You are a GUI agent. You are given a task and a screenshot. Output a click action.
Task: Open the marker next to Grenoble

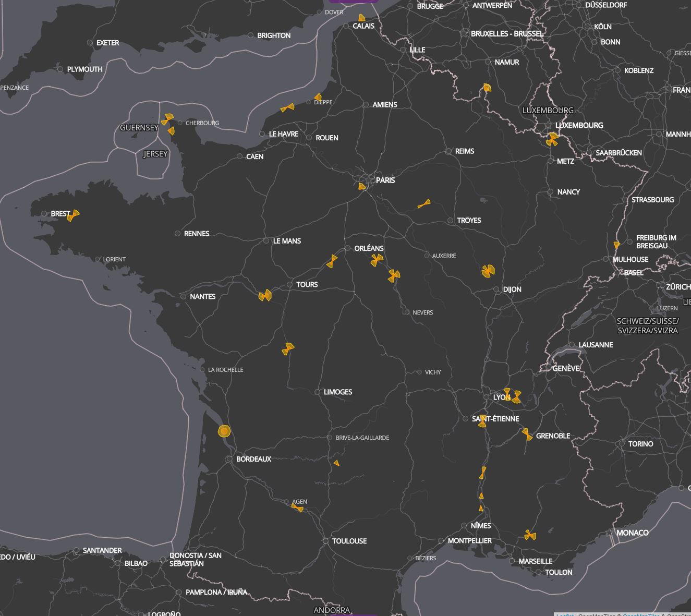point(527,434)
